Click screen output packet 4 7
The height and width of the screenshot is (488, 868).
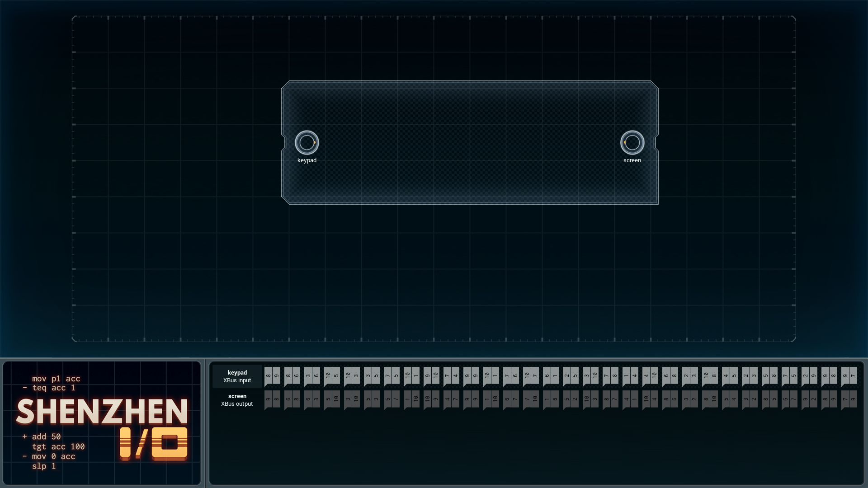pos(451,400)
